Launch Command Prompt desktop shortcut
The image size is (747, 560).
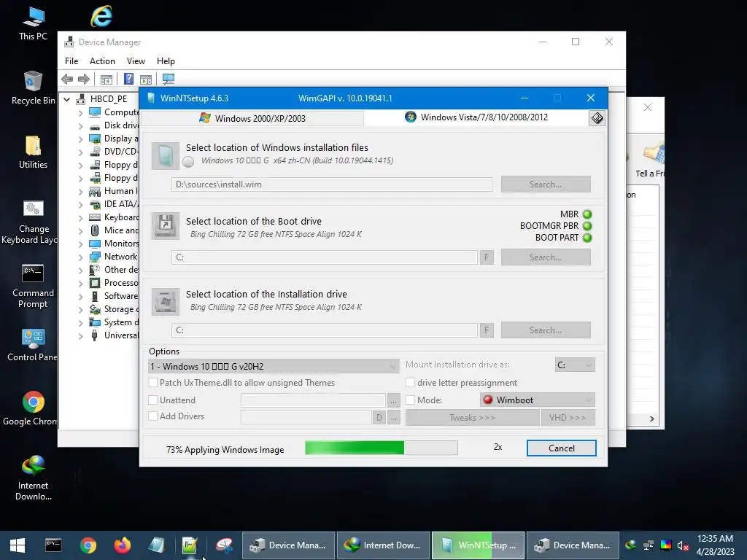coord(33,286)
